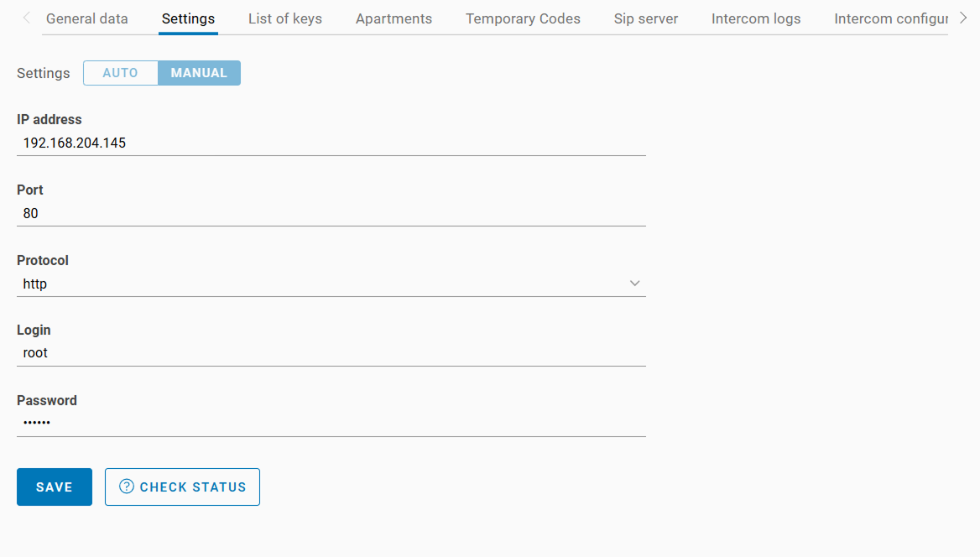Viewport: 980px width, 557px height.
Task: Switch settings mode to MANUAL
Action: tap(199, 73)
